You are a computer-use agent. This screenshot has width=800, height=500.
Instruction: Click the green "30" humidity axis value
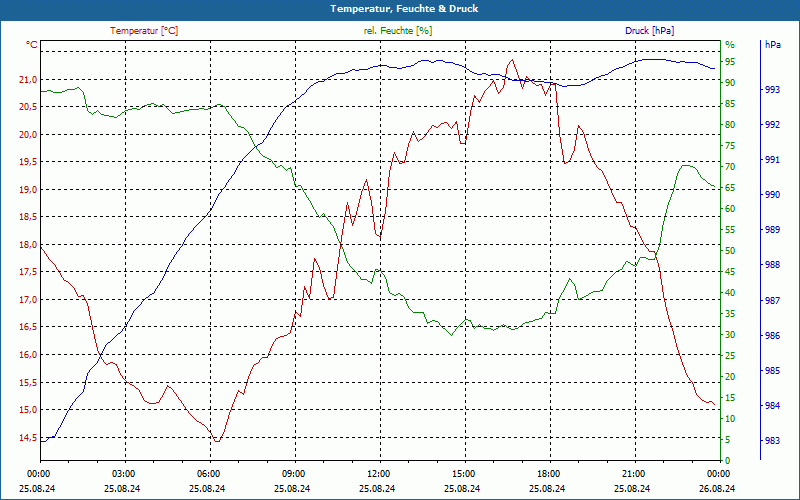tap(730, 335)
